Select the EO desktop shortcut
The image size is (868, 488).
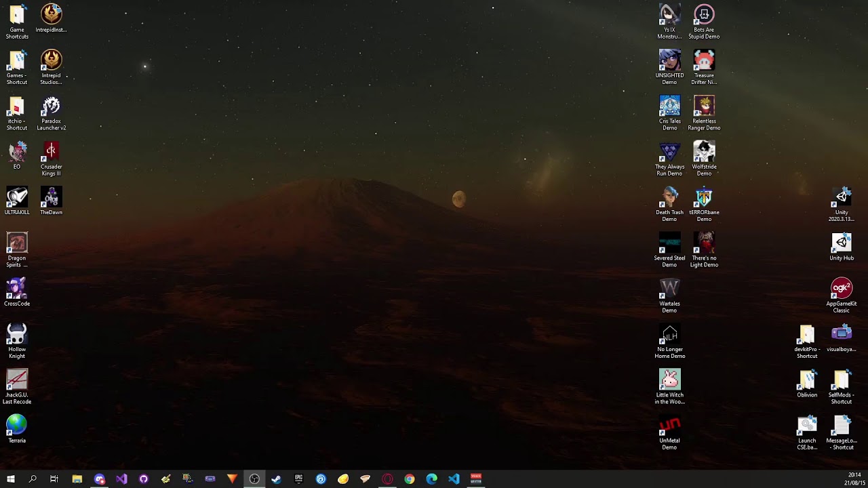tap(17, 155)
